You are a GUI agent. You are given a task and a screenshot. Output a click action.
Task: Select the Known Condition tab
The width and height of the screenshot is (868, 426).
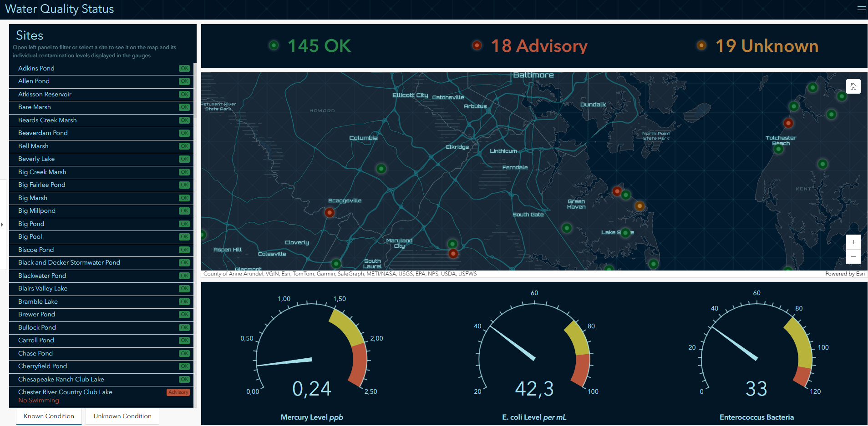click(x=49, y=416)
